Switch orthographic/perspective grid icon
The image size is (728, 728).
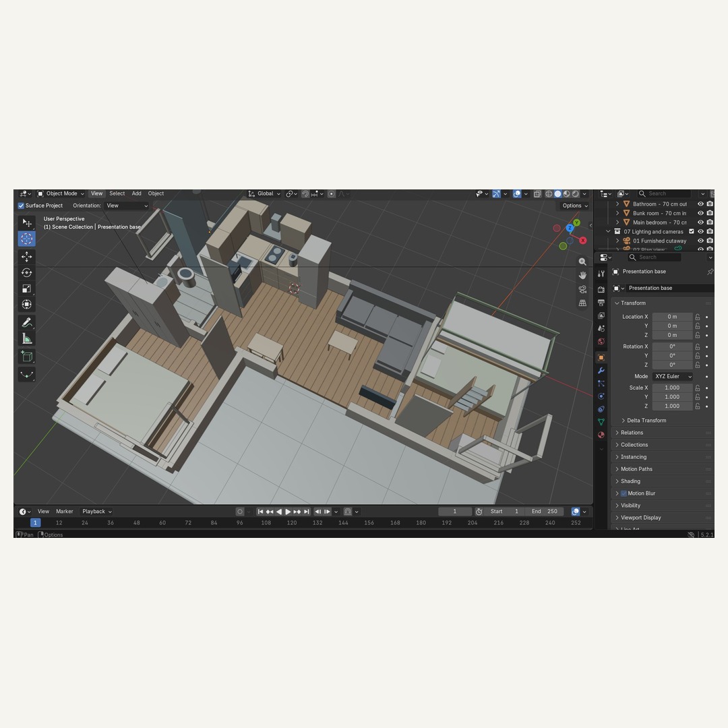coord(582,303)
